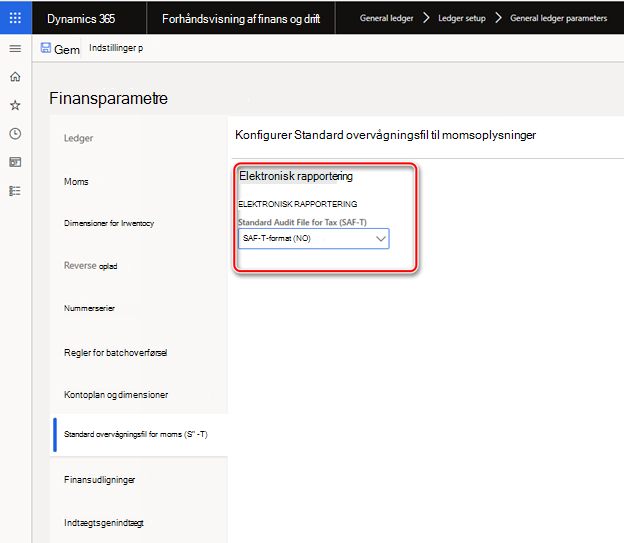Open the Indstillinger menu in action bar
Image resolution: width=624 pixels, height=543 pixels.
click(116, 48)
